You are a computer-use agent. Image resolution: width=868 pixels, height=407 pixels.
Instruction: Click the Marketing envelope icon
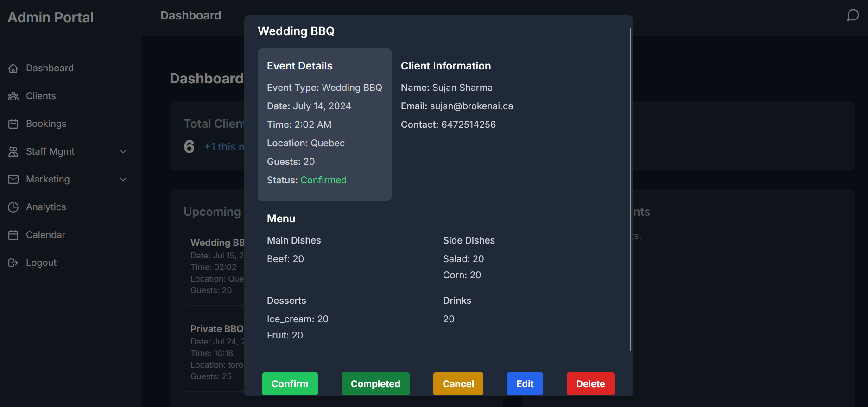click(13, 180)
